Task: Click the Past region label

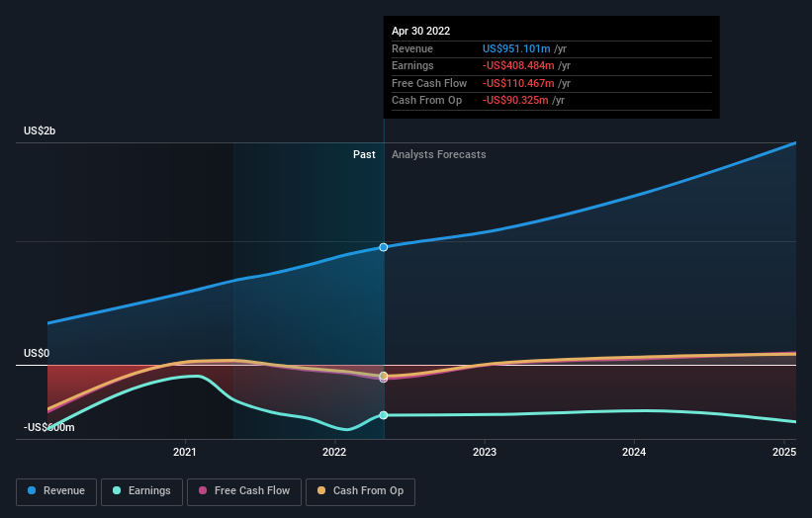Action: [364, 154]
